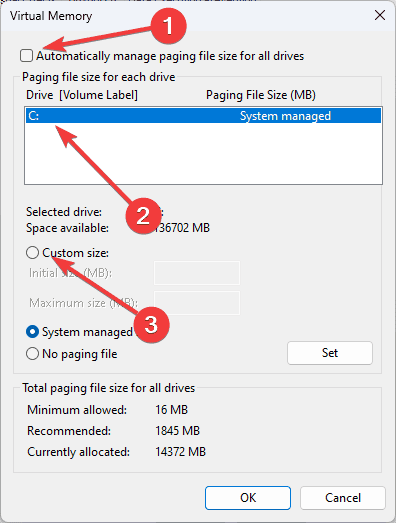Click the 'Currently allocated:' label

coord(78,452)
